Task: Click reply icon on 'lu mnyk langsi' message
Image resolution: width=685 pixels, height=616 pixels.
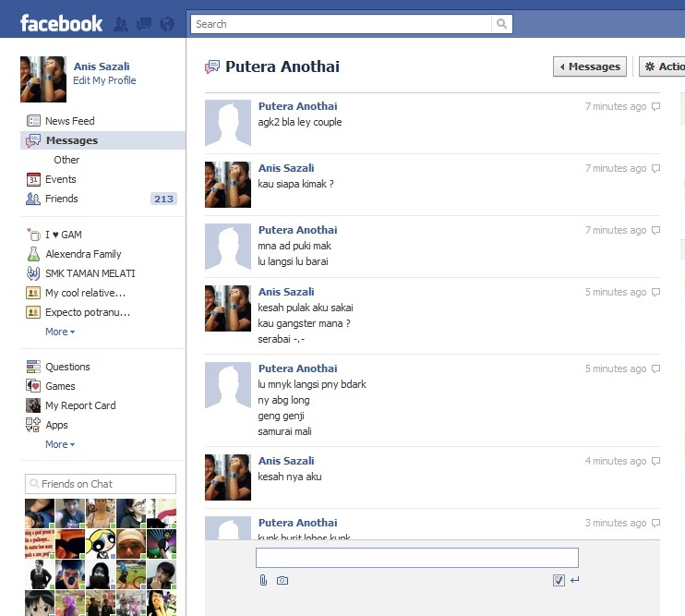Action: pyautogui.click(x=655, y=369)
